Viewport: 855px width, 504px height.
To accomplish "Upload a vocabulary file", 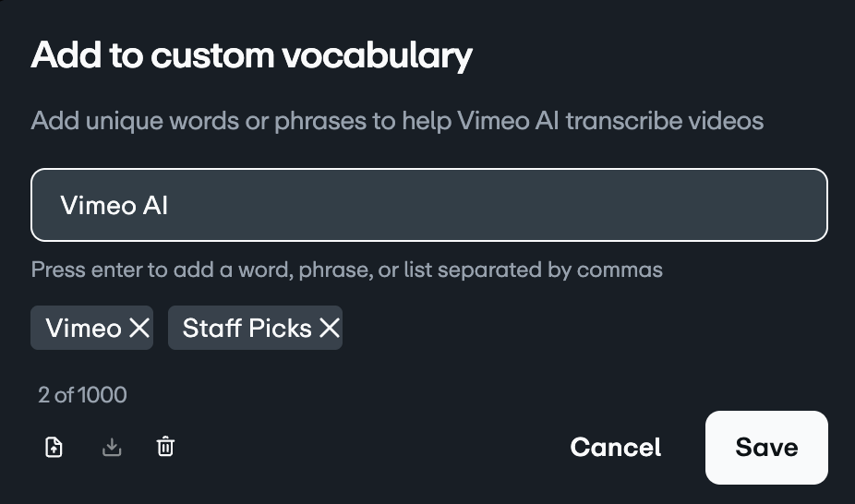I will [54, 448].
